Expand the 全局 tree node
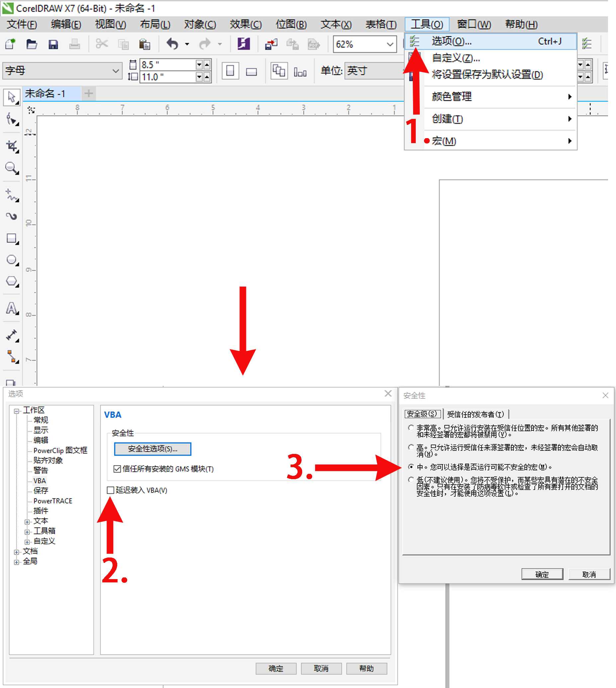The height and width of the screenshot is (688, 616). [x=16, y=562]
